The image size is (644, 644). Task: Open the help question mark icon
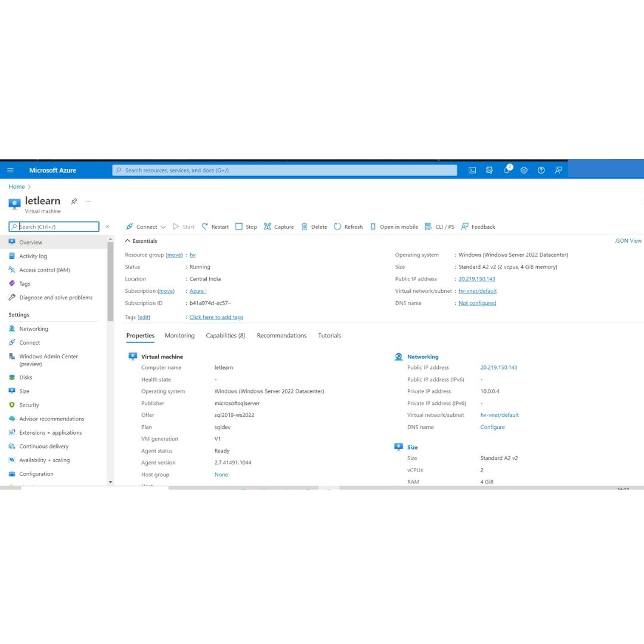pyautogui.click(x=541, y=170)
